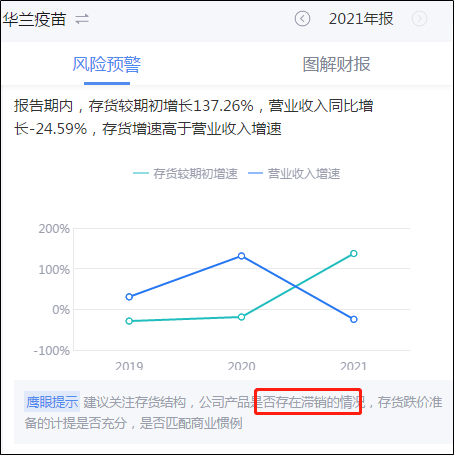Screen dimensions: 454x455
Task: Click the 2021年报 period label
Action: [361, 19]
